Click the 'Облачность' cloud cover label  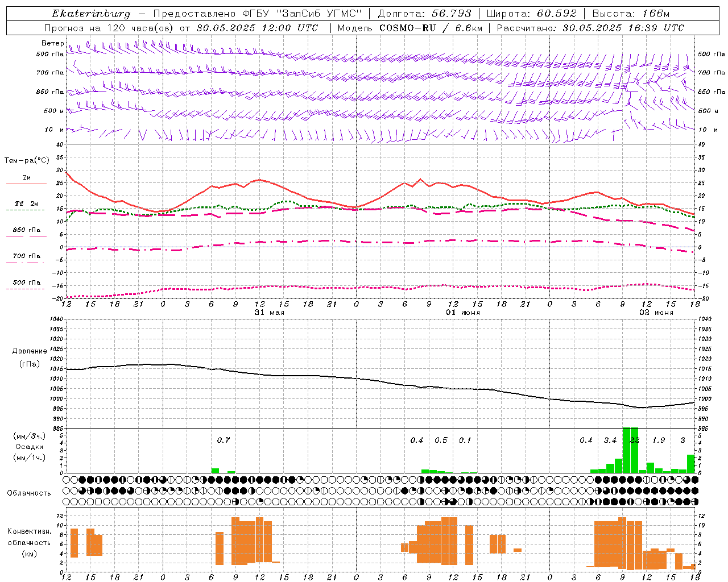(x=29, y=493)
